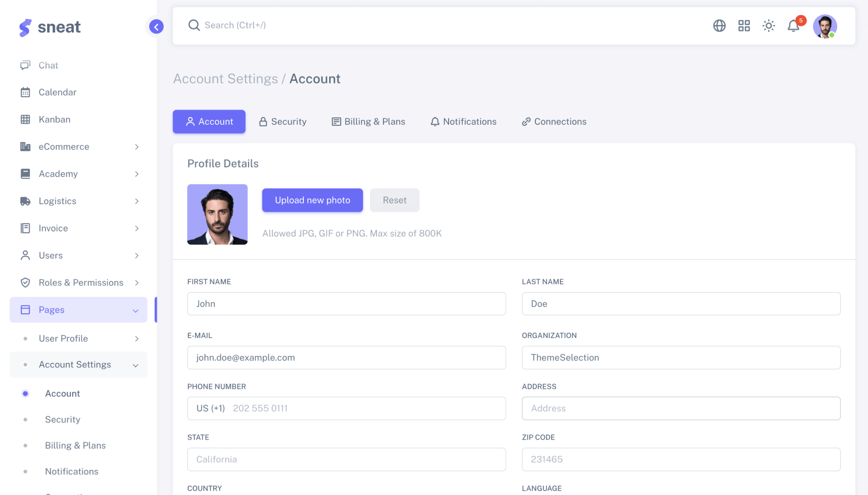The image size is (868, 495).
Task: Collapse the sidebar with the circular arrow
Action: click(156, 26)
